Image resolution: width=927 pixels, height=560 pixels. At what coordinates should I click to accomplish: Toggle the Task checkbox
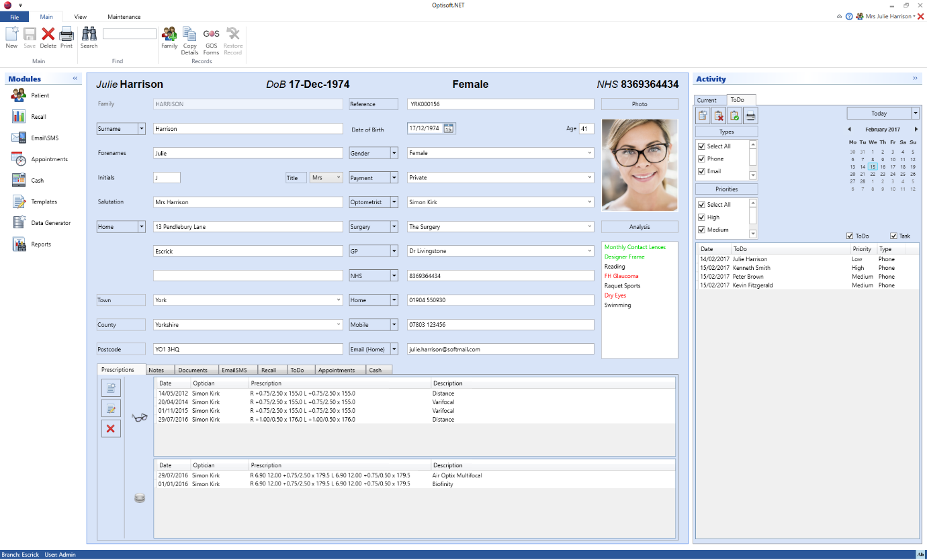893,236
